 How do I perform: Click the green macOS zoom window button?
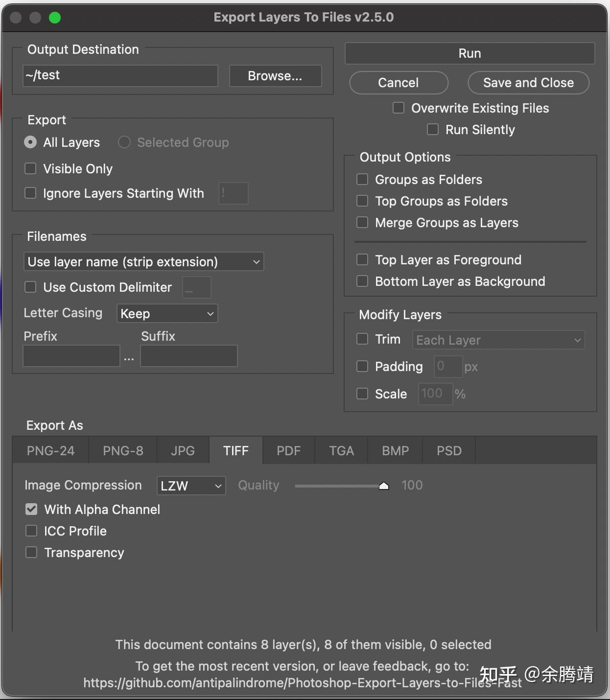55,18
